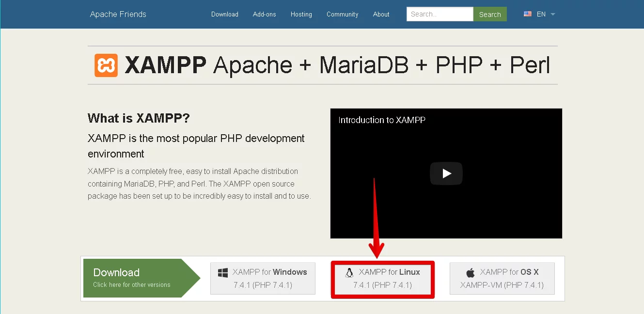The width and height of the screenshot is (644, 314).
Task: Click the 'What is XAMPP?' heading
Action: [x=139, y=118]
